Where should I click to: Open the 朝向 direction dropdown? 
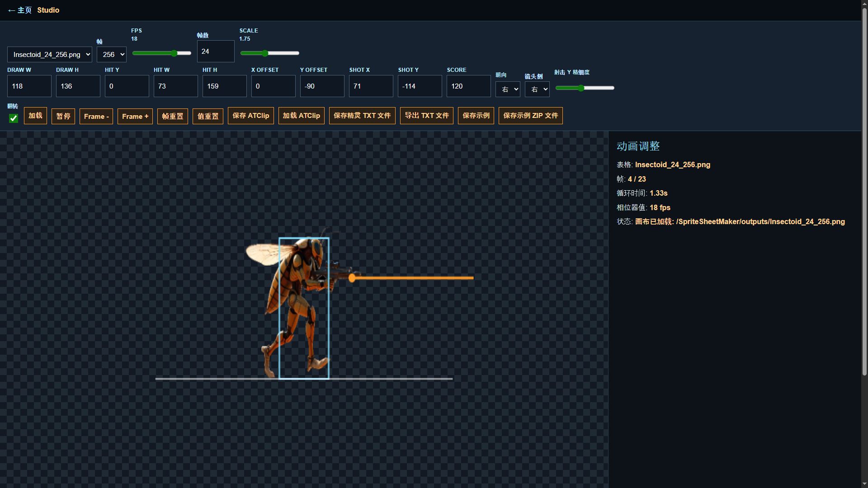508,89
